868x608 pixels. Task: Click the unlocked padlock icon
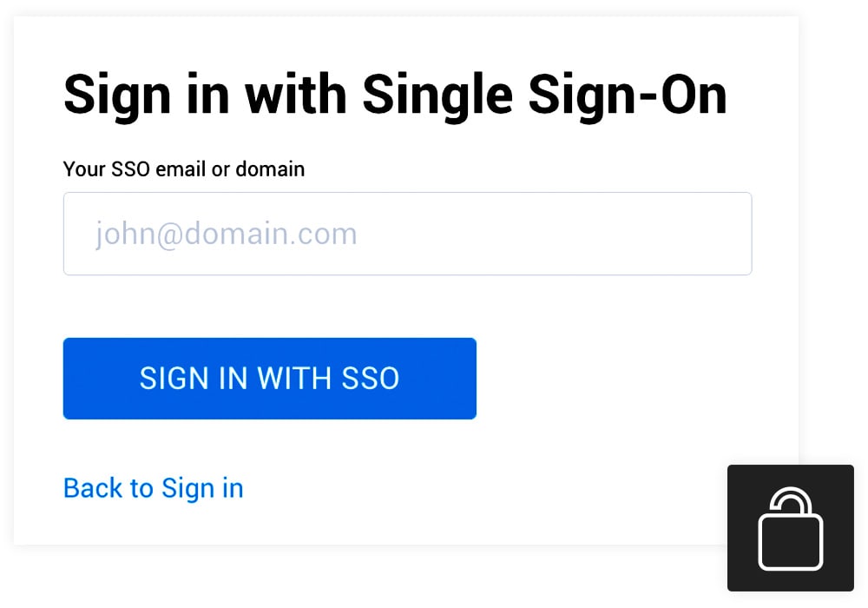tap(790, 529)
